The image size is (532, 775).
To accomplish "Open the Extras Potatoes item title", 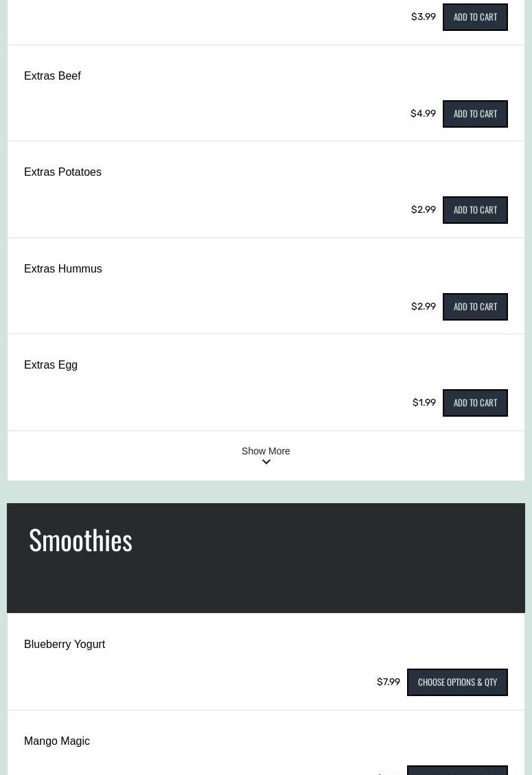I will pos(62,172).
